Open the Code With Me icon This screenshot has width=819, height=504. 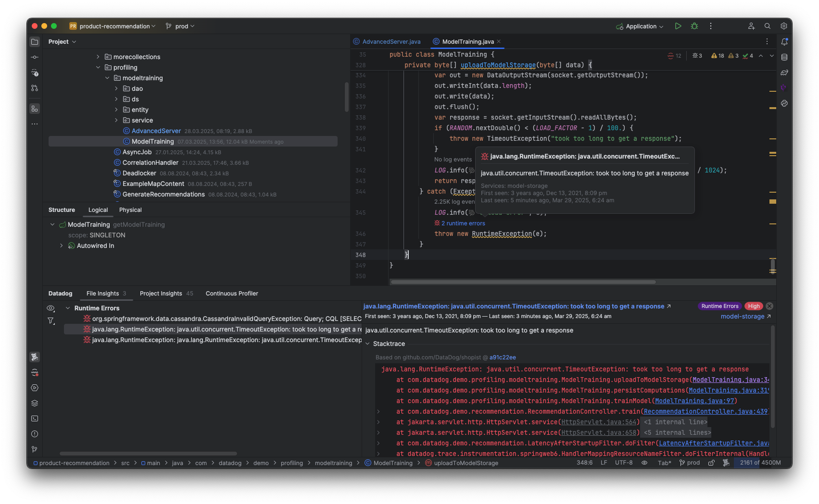pyautogui.click(x=751, y=26)
